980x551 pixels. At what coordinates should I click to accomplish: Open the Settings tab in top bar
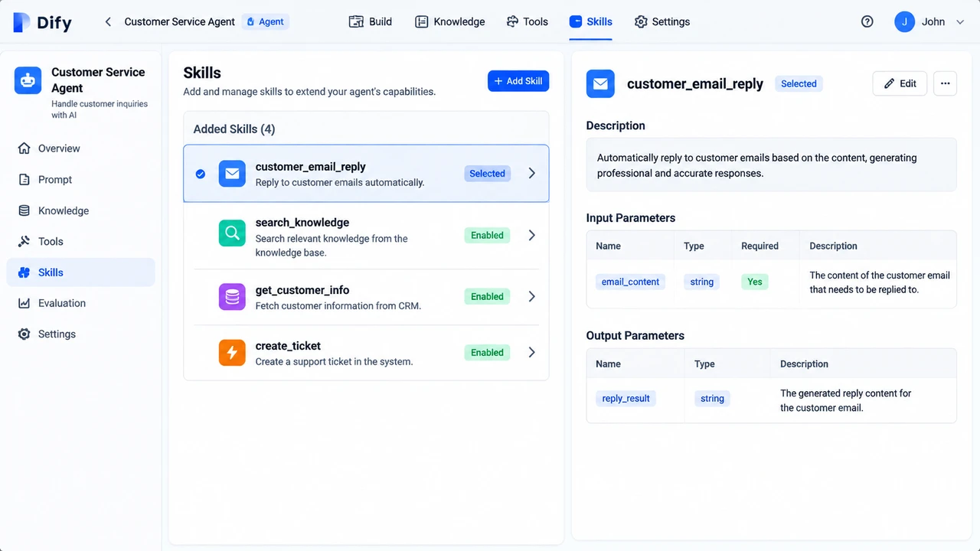tap(662, 21)
